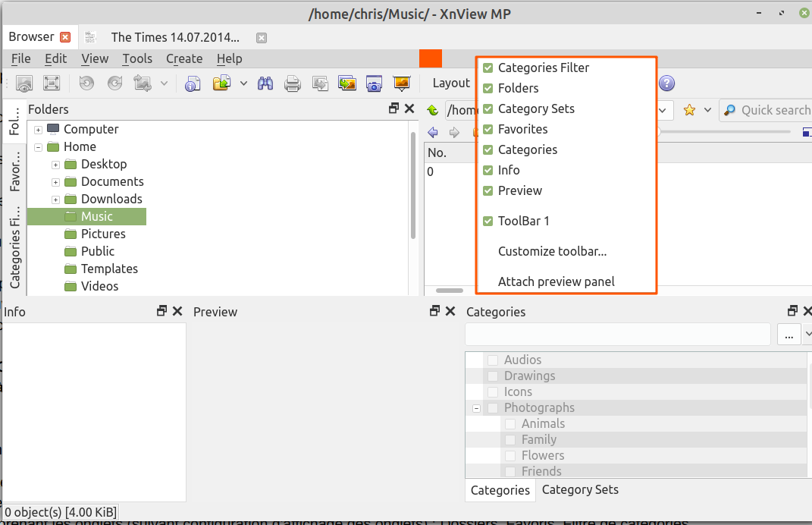Expand the Documents folder node
The width and height of the screenshot is (812, 525).
(x=55, y=182)
